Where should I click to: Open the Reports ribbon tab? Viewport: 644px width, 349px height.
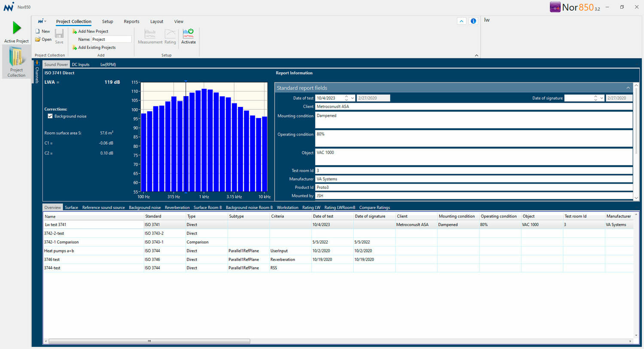coord(131,21)
